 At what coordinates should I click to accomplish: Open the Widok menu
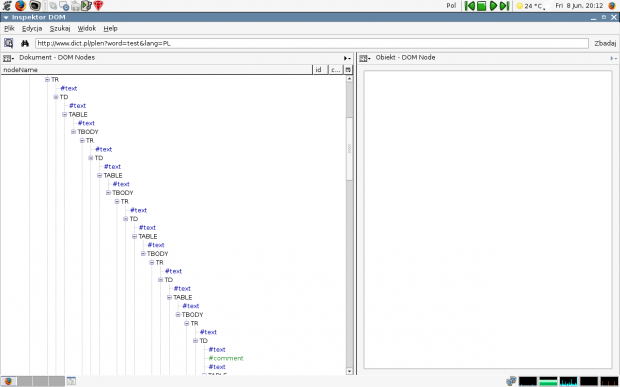tap(87, 28)
